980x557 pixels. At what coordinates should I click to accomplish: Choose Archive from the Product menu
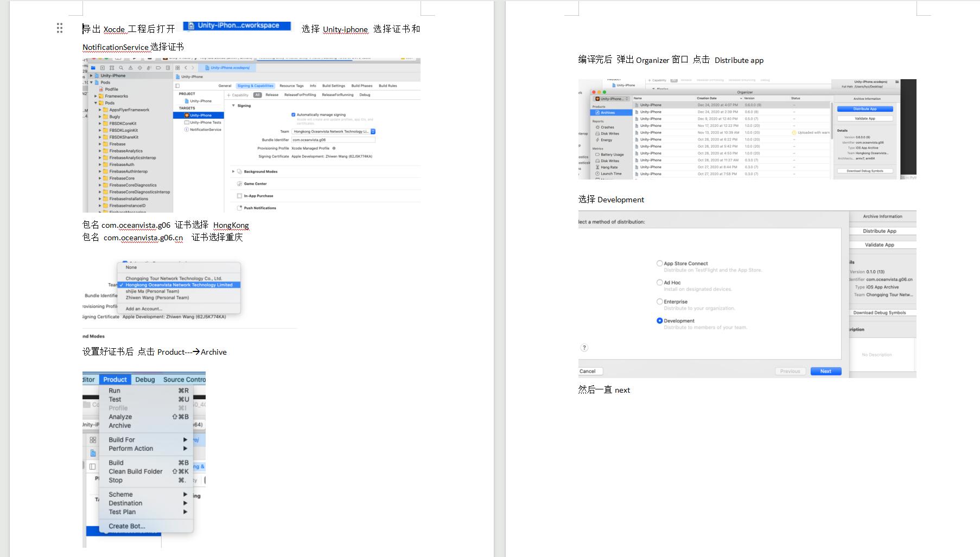pyautogui.click(x=119, y=426)
